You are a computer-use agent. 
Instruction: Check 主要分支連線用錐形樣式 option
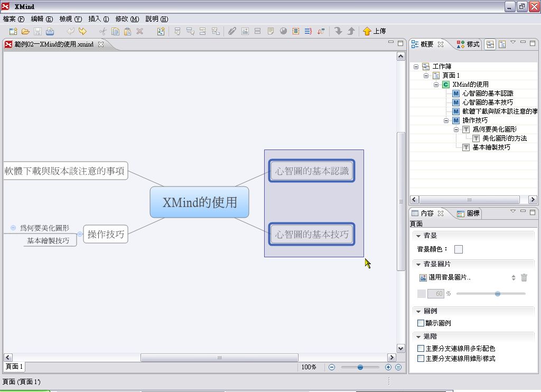pyautogui.click(x=421, y=359)
